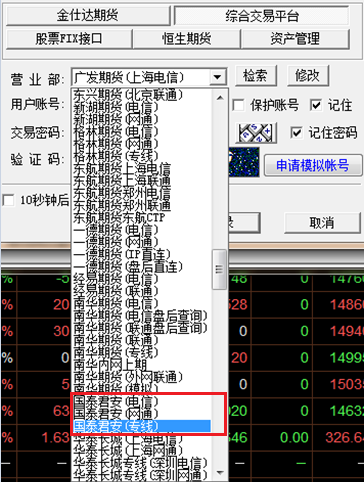Click the 申请模拟帐号 button

[x=313, y=165]
